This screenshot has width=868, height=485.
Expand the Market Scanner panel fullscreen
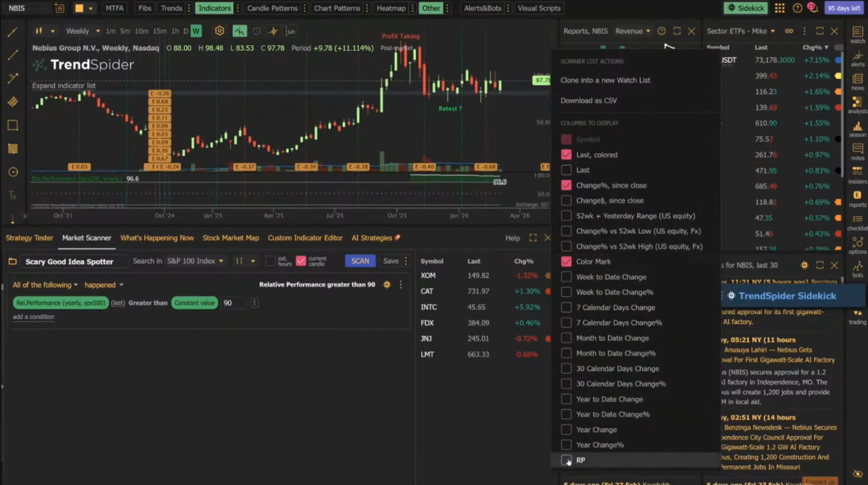(533, 238)
